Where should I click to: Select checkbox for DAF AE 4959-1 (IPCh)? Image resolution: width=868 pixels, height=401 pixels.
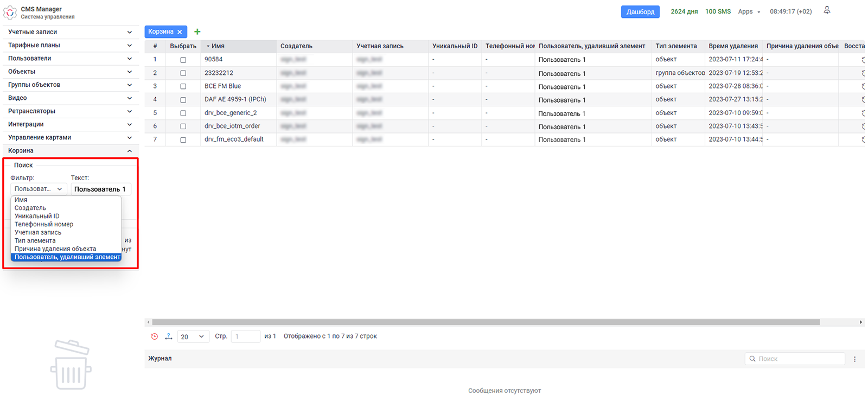(x=183, y=100)
